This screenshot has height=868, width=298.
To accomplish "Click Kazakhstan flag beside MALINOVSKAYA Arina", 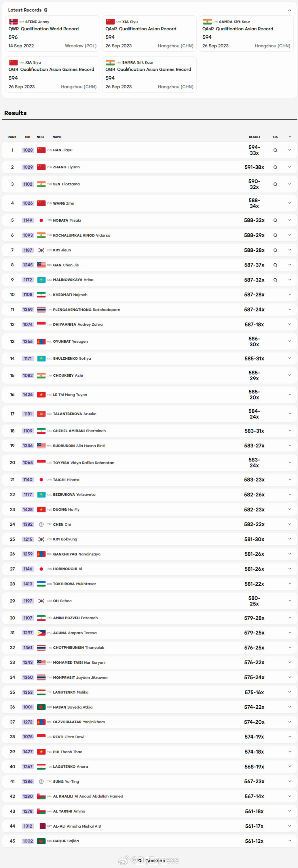I will [41, 280].
